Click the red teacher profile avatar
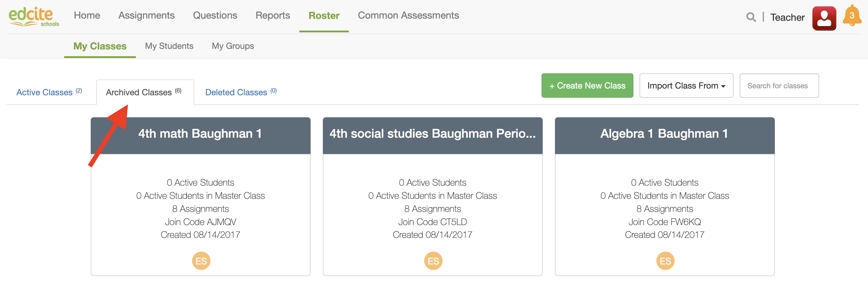The width and height of the screenshot is (868, 284). coord(823,18)
